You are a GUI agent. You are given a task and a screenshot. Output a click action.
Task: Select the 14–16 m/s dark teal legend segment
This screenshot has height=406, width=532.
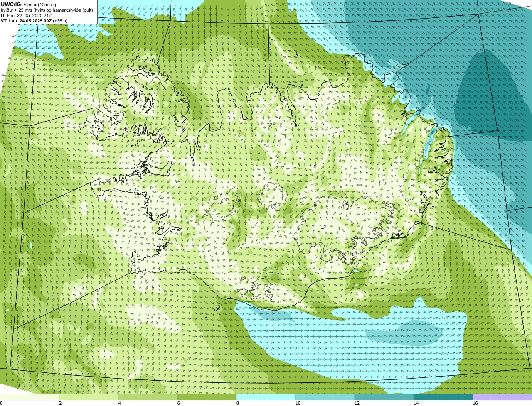[443, 397]
